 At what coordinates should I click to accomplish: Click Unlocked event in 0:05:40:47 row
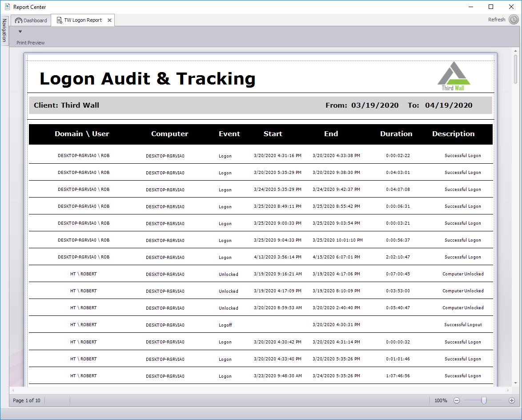pos(229,308)
